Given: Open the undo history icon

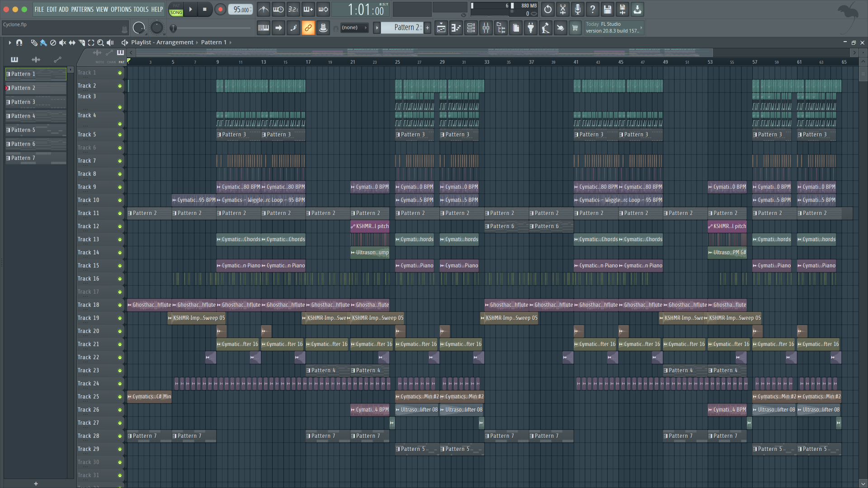Looking at the screenshot, I should [548, 9].
